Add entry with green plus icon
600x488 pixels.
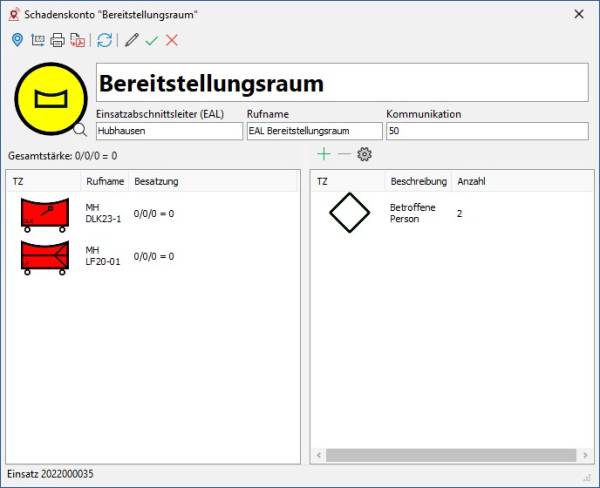(324, 154)
